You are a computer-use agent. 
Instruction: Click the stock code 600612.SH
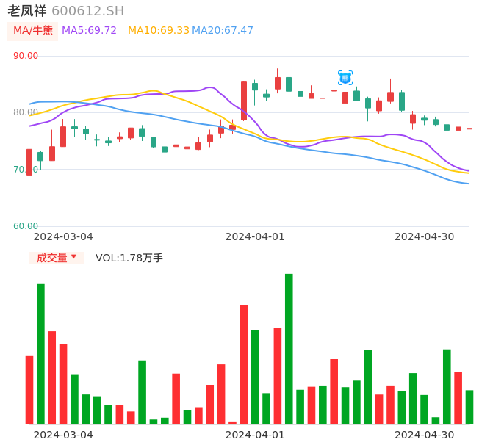click(87, 11)
